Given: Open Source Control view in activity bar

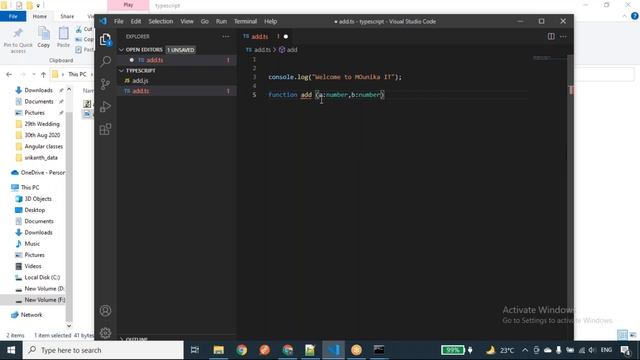Looking at the screenshot, I should pyautogui.click(x=105, y=84).
